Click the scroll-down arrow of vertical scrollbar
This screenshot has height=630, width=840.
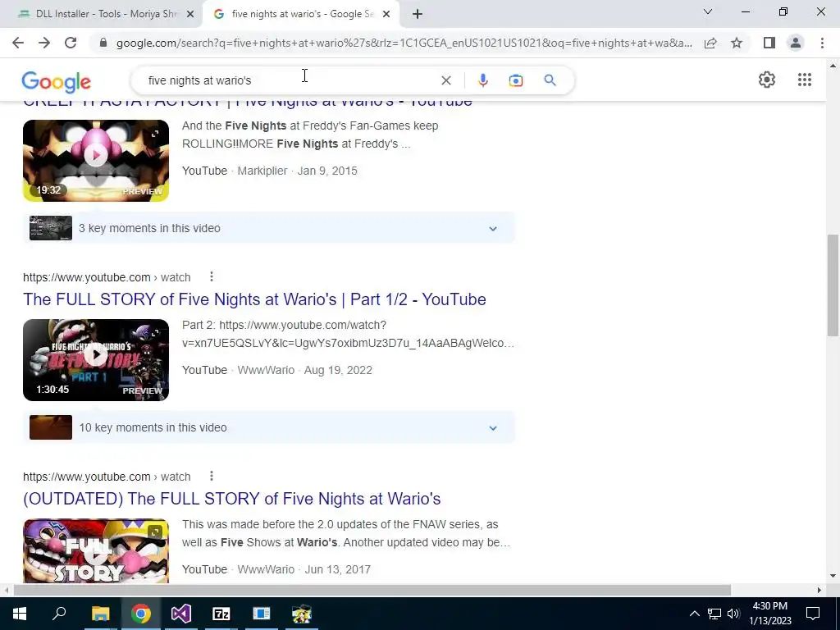pos(833,576)
